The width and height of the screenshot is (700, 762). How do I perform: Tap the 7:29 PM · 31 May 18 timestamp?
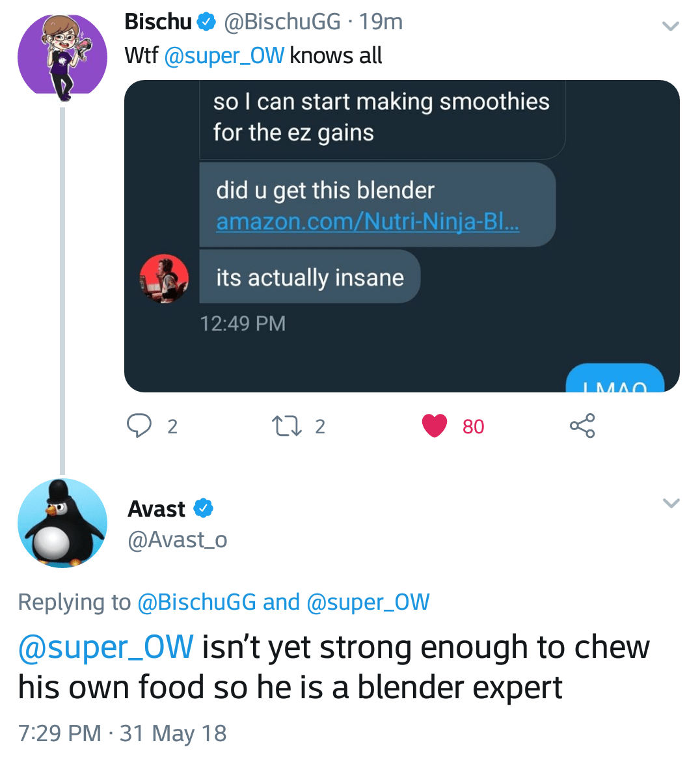[122, 733]
